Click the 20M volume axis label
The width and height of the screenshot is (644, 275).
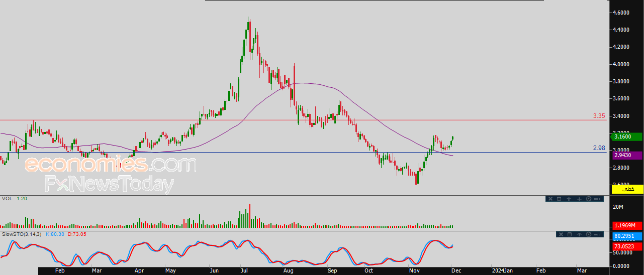(617, 207)
